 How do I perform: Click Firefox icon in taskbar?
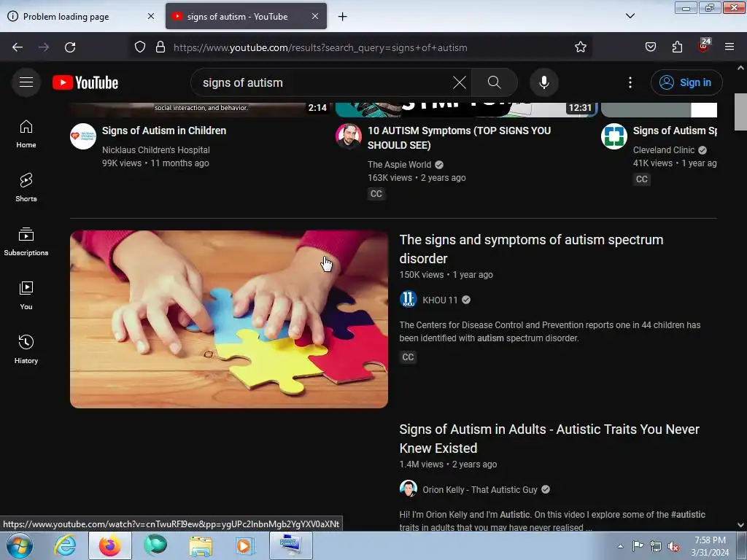(110, 545)
